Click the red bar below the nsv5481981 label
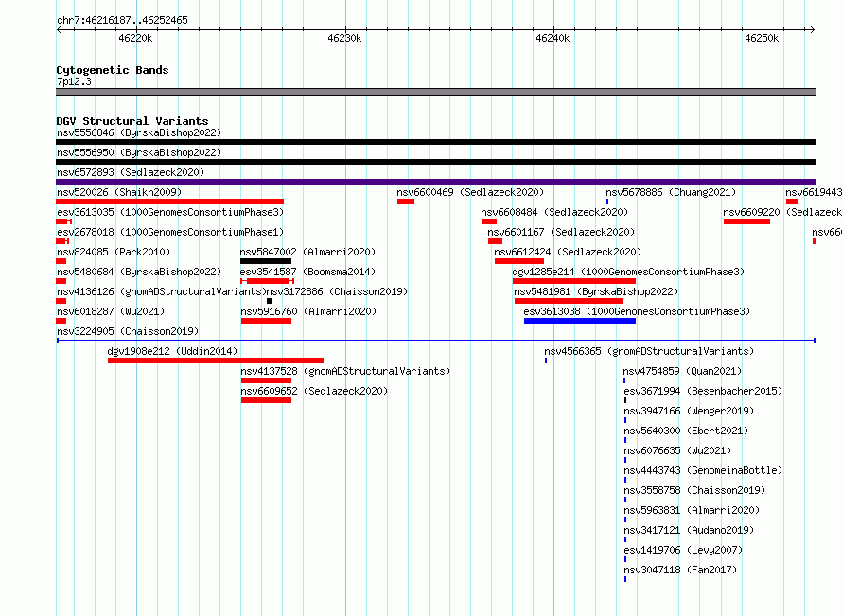Image resolution: width=842 pixels, height=616 pixels. [x=569, y=301]
